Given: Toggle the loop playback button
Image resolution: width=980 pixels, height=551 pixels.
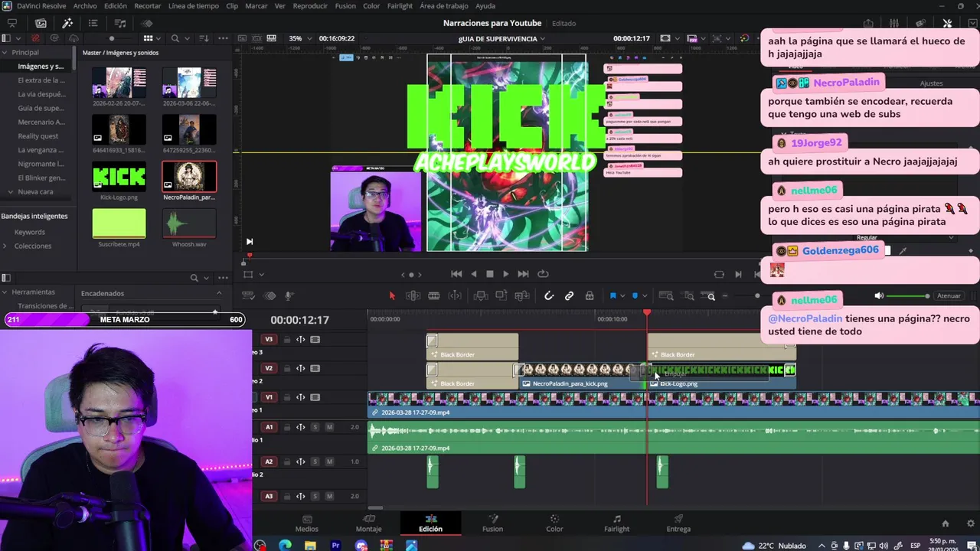Looking at the screenshot, I should click(543, 274).
